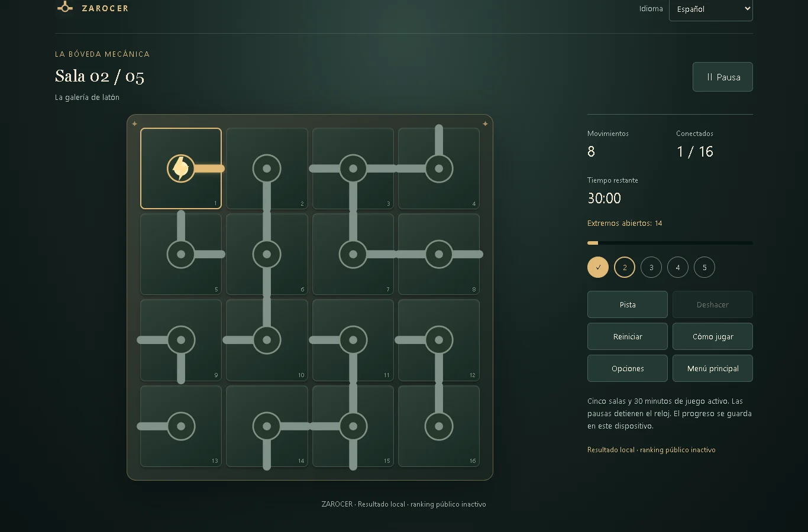The image size is (808, 532).
Task: Open the Opciones menu
Action: 628,368
